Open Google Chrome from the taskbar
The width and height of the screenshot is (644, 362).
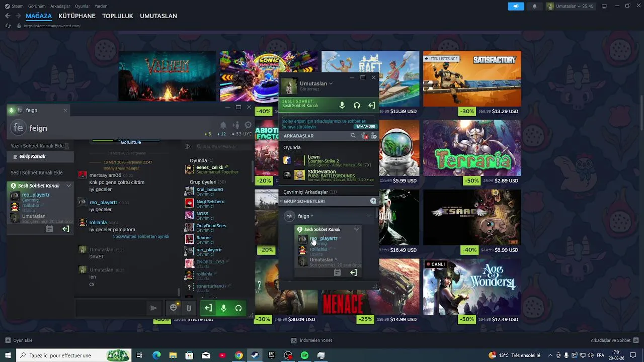pos(238,355)
